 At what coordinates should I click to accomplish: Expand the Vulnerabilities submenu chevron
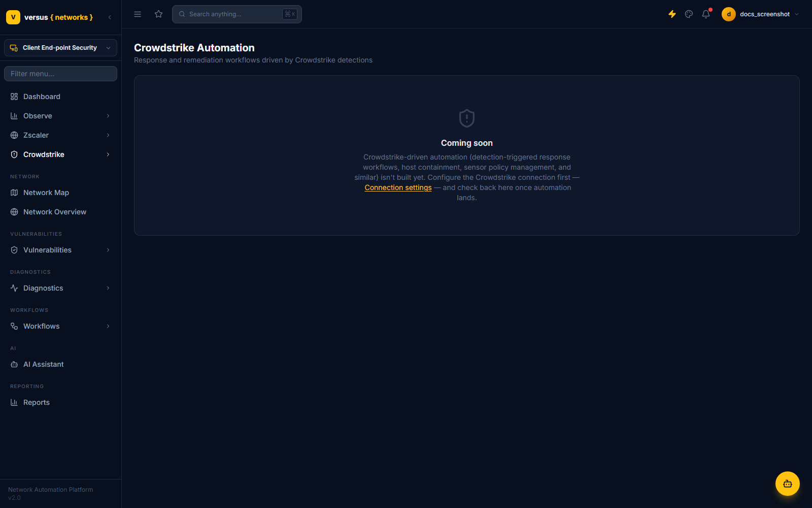coord(108,250)
